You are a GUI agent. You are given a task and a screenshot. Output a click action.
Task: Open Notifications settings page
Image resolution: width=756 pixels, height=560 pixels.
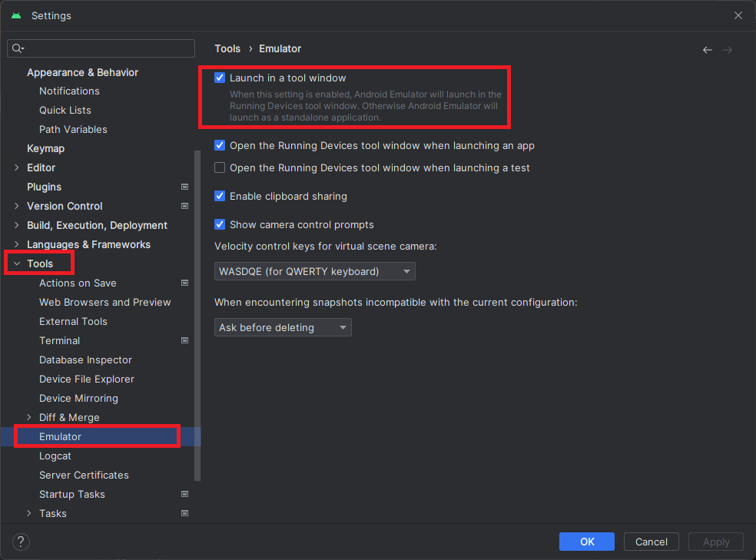coord(69,91)
